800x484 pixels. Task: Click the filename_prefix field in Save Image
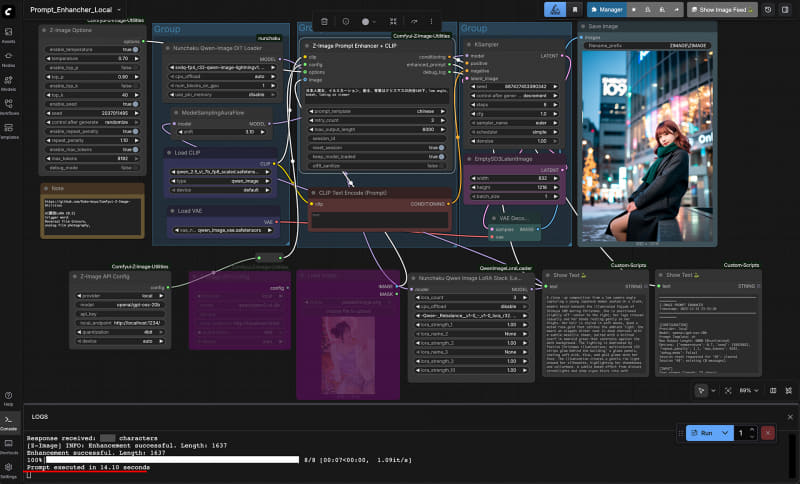646,45
